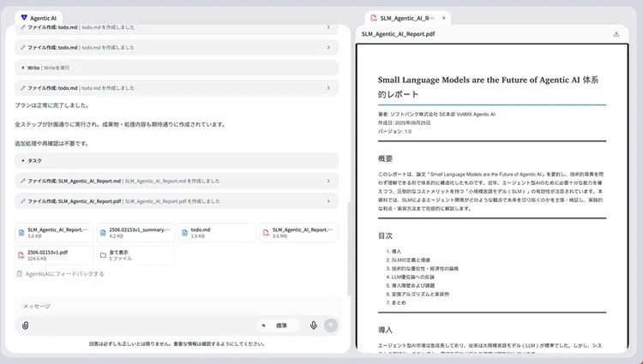Open the 3.6 MB SLM_Agentic_AI_Report PDF card
The height and width of the screenshot is (364, 643).
coord(299,233)
